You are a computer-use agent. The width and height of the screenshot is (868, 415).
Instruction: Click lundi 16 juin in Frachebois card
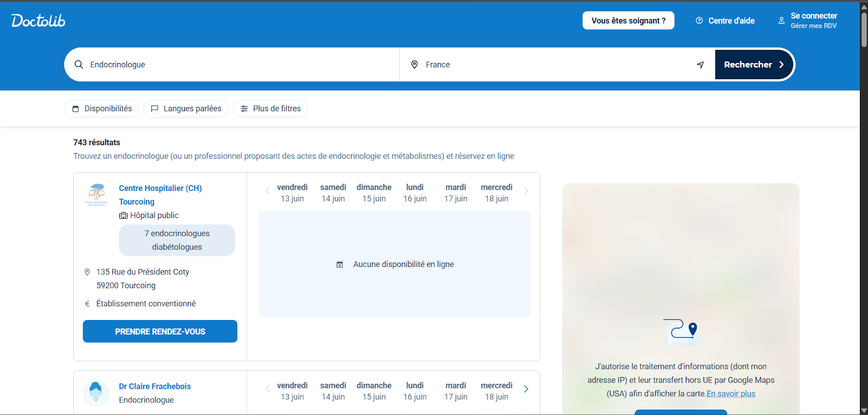[x=415, y=391]
